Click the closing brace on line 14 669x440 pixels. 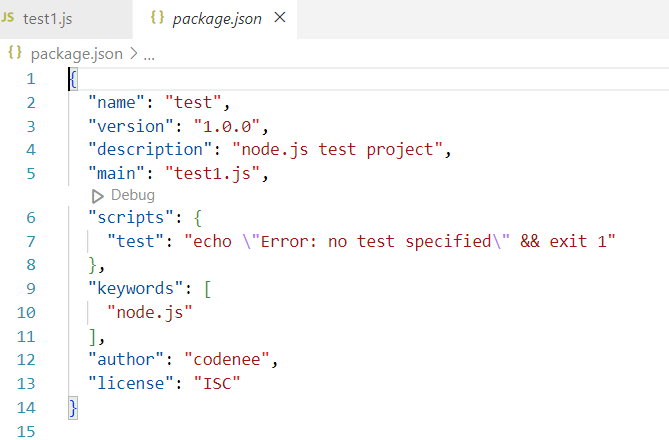click(73, 408)
